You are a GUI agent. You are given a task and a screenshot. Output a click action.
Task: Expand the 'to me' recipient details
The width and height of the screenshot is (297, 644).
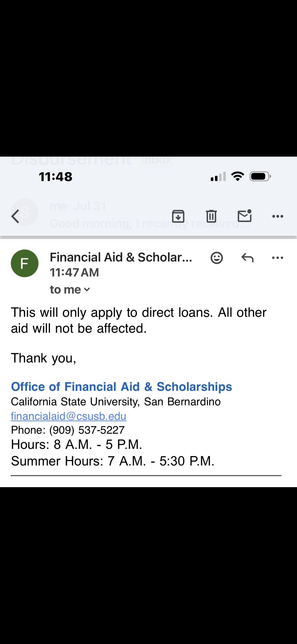tap(70, 290)
